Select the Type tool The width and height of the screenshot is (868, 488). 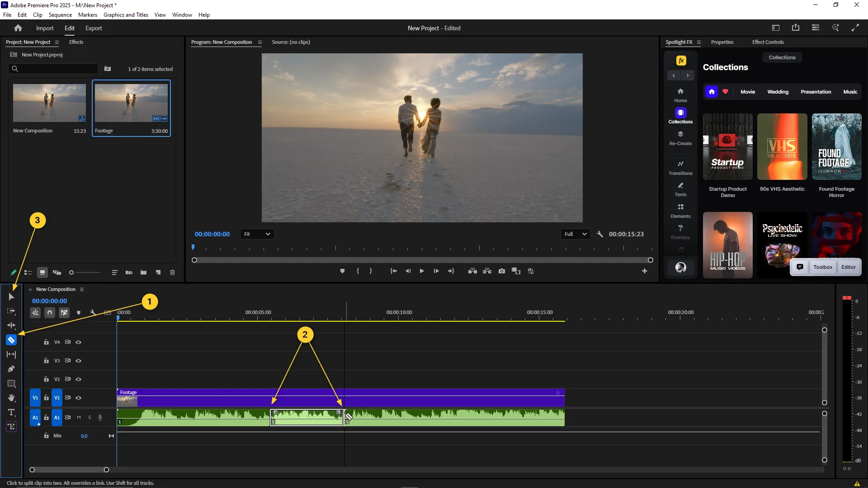click(11, 412)
